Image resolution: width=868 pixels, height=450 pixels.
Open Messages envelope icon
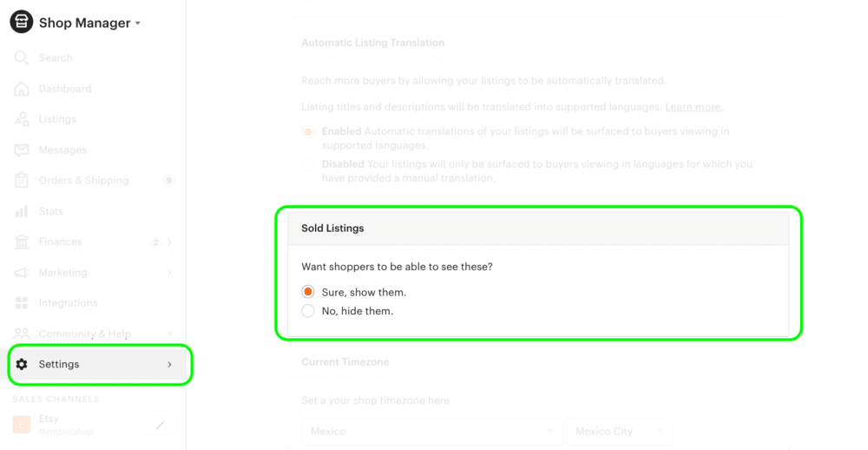pos(21,150)
